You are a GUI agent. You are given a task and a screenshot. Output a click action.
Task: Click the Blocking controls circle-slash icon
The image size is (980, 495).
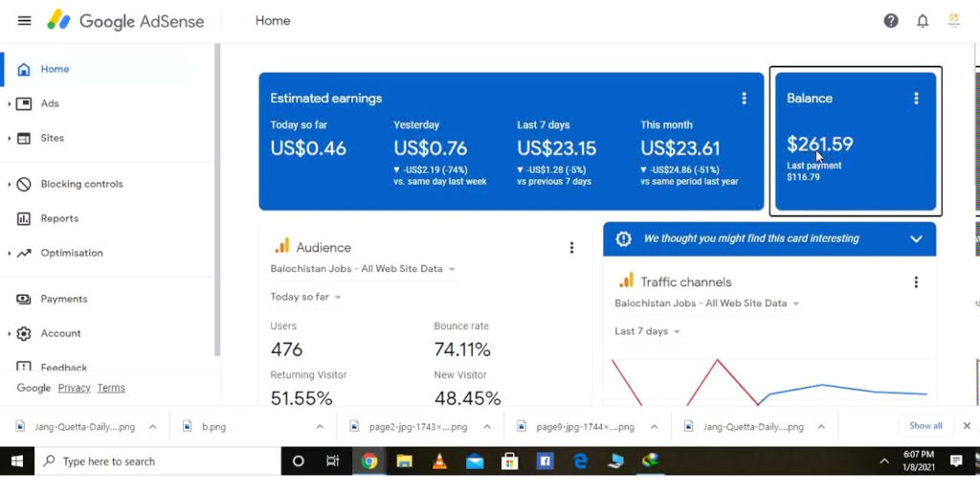(24, 185)
